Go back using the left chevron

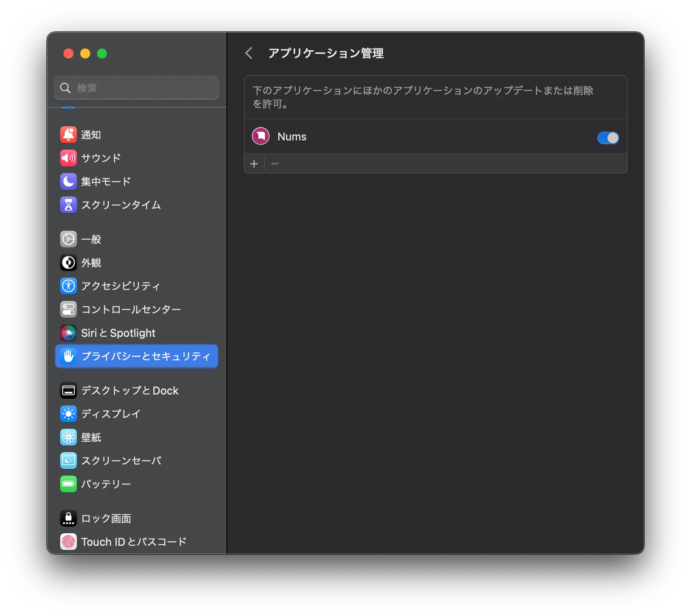coord(249,53)
